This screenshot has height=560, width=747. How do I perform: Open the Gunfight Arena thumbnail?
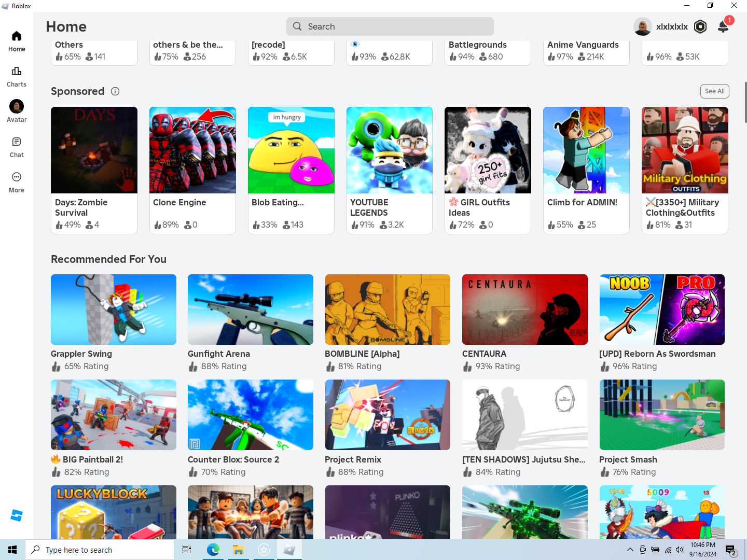pos(251,310)
